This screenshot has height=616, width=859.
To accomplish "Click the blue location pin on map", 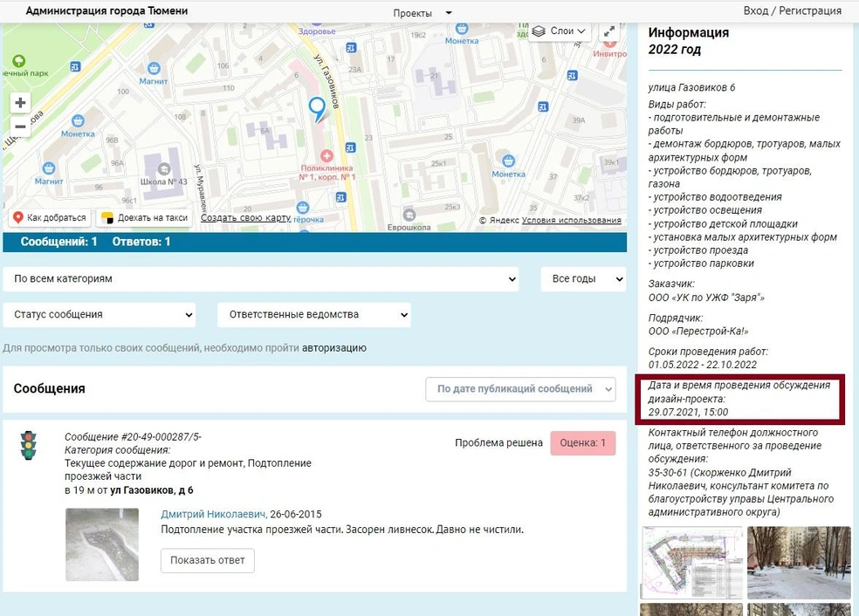I will (317, 109).
